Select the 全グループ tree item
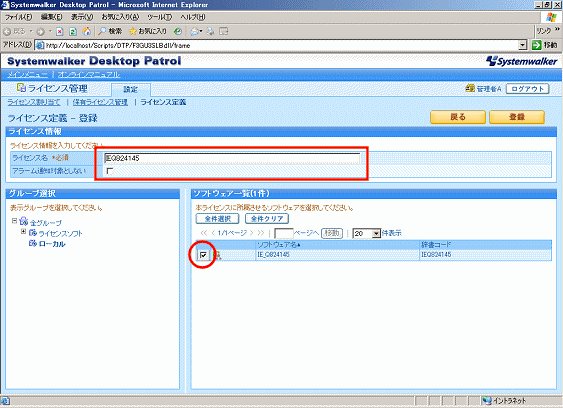The image size is (563, 408). pos(46,223)
